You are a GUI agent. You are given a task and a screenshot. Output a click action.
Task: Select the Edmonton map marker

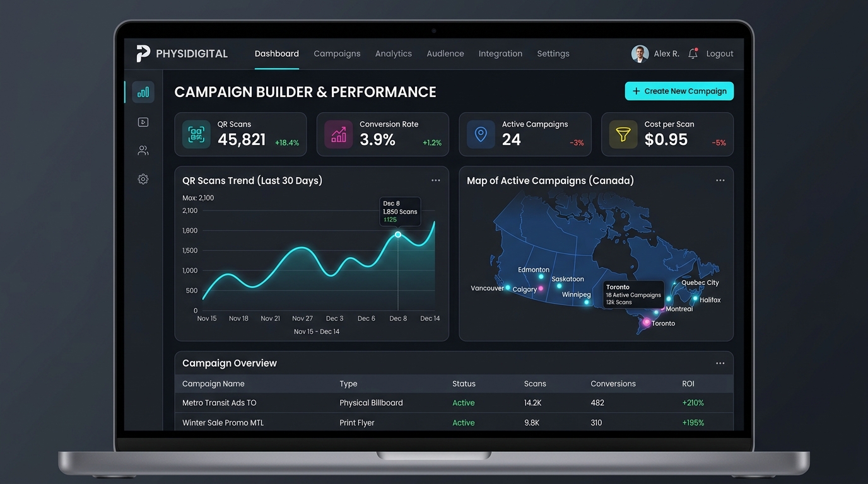(x=541, y=277)
